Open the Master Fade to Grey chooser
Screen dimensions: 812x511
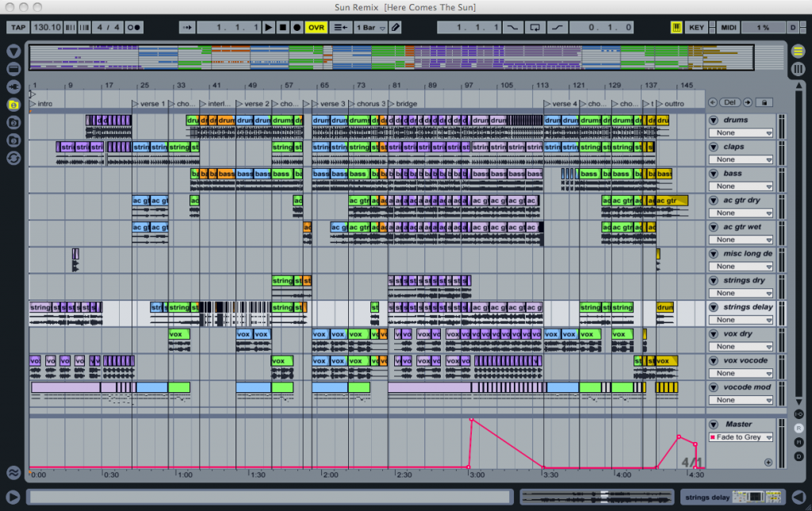point(741,437)
